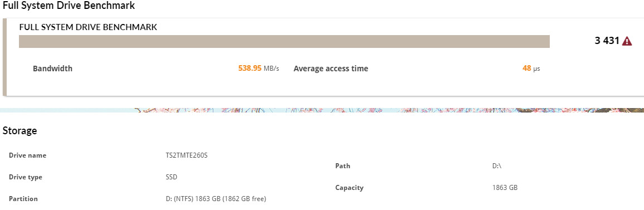Click the red warning triangle icon

click(x=627, y=41)
